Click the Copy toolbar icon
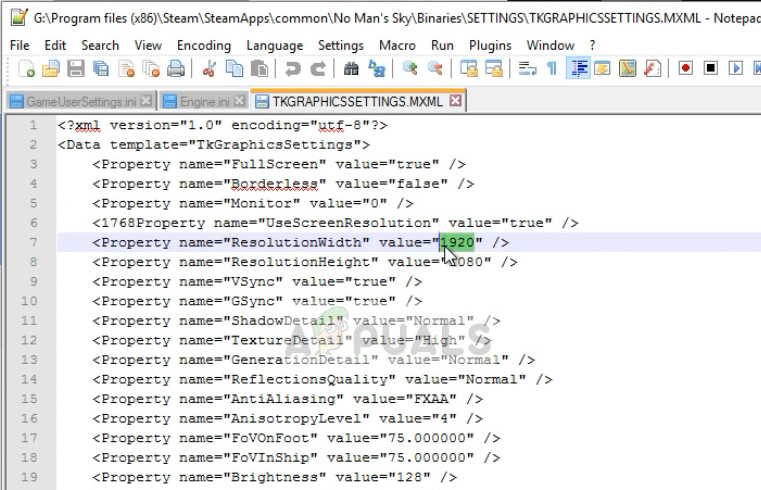 (235, 69)
